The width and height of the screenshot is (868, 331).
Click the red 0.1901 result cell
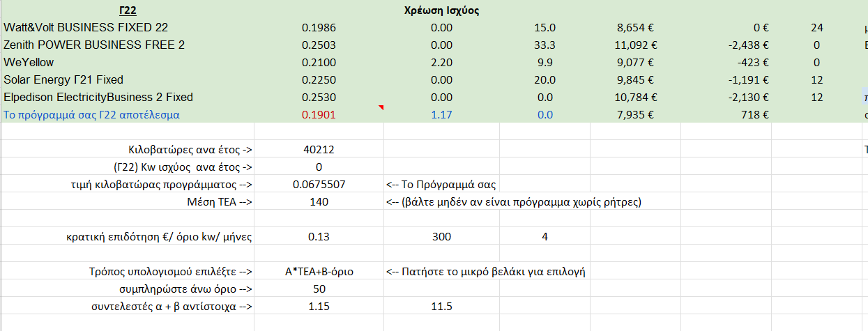point(319,115)
